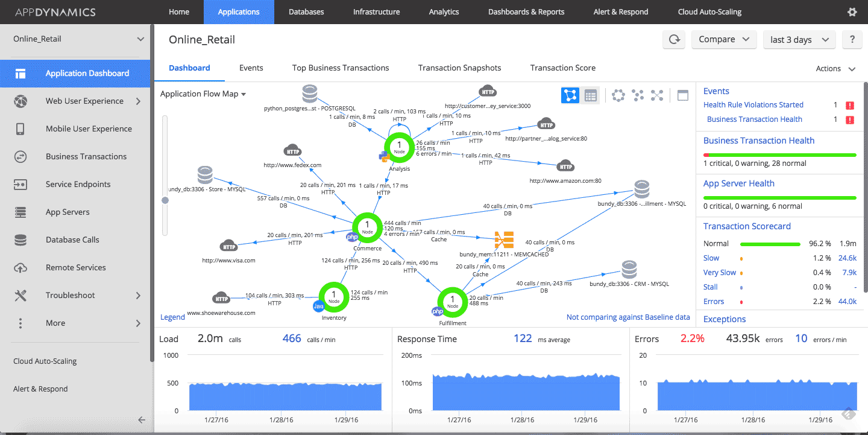Select the Inventory node circle
868x435 pixels.
(x=333, y=297)
